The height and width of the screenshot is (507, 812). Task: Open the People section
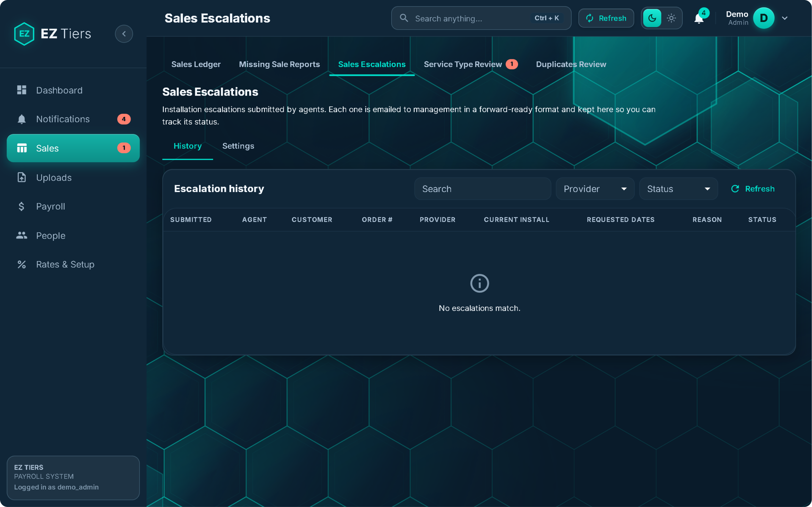click(73, 235)
